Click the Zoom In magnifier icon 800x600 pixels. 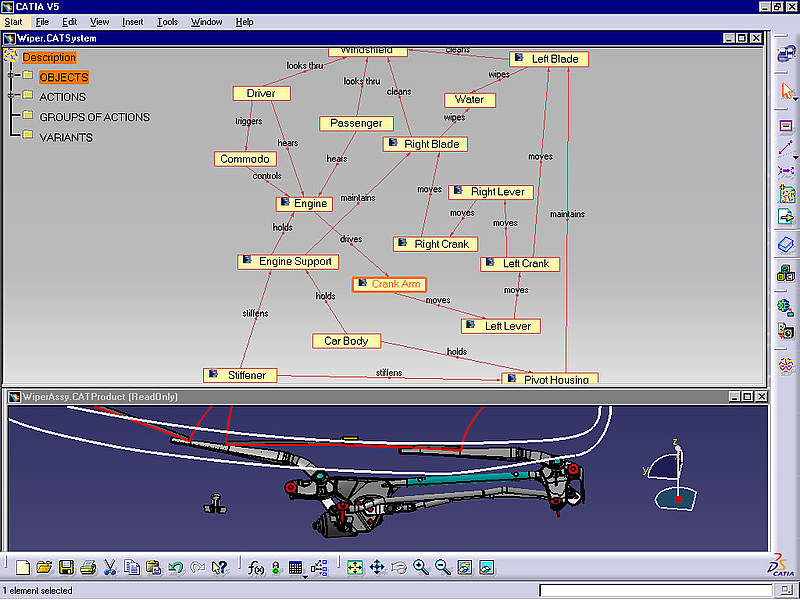pos(421,567)
